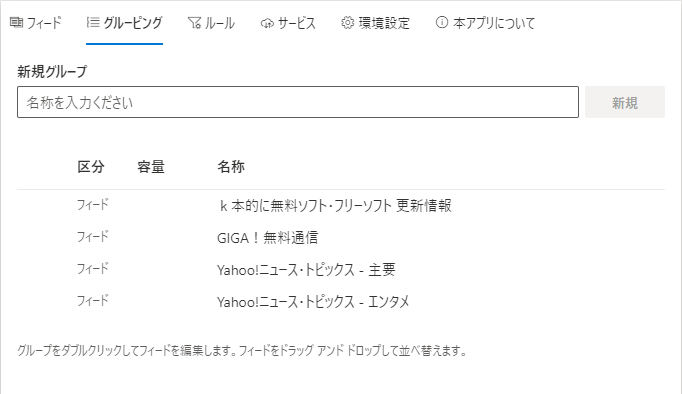
Task: Sort by the 容量 column header
Action: coord(151,167)
